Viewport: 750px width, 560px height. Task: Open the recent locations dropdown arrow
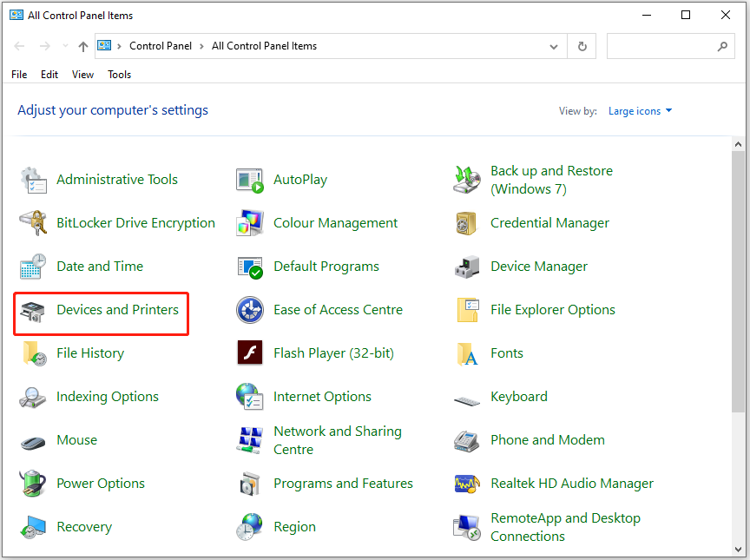(x=65, y=46)
